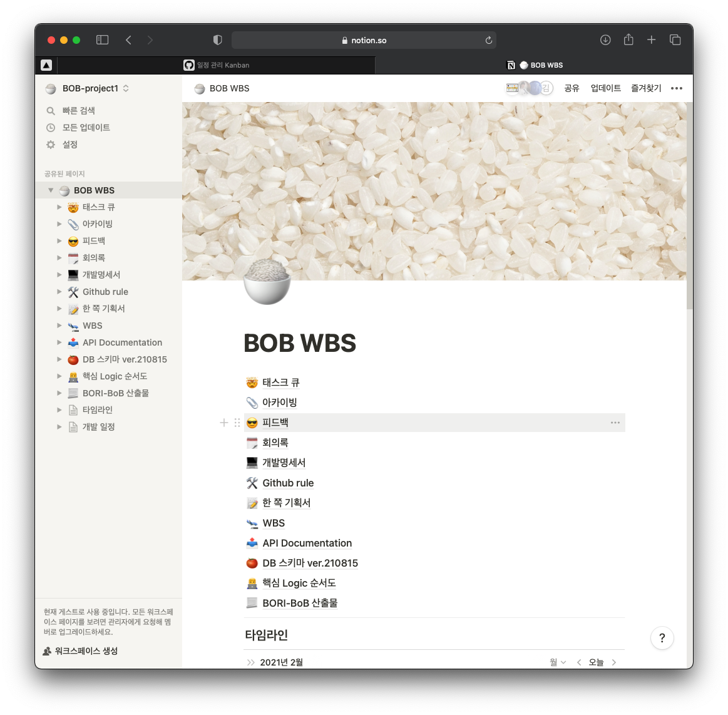Click the paperclip icon of 아카이빙 in page body
Screen dimensions: 728x715
252,403
